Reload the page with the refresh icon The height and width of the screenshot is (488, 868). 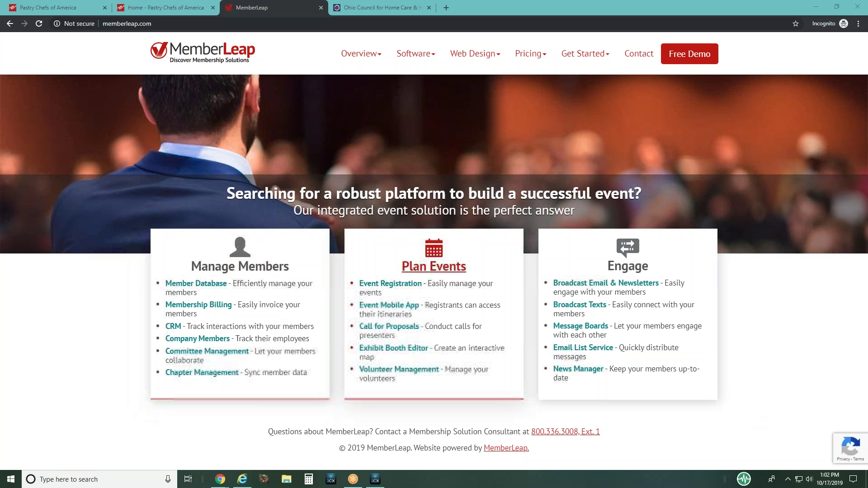pyautogui.click(x=39, y=23)
